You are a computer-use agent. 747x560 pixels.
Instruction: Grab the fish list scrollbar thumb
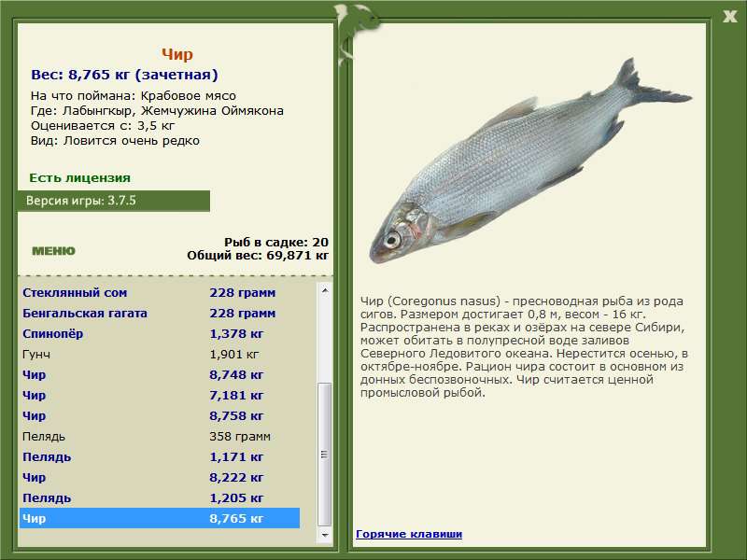[325, 453]
